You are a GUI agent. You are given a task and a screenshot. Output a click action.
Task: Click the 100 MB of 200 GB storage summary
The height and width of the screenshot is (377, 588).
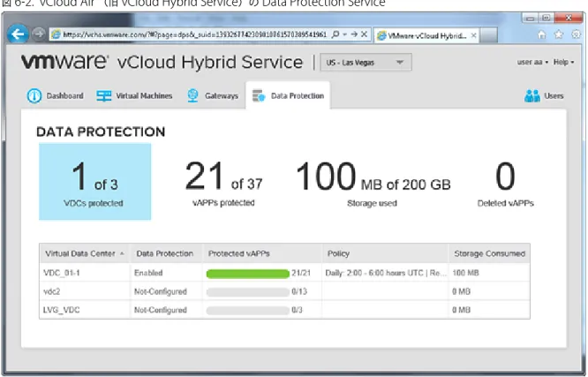(x=373, y=183)
